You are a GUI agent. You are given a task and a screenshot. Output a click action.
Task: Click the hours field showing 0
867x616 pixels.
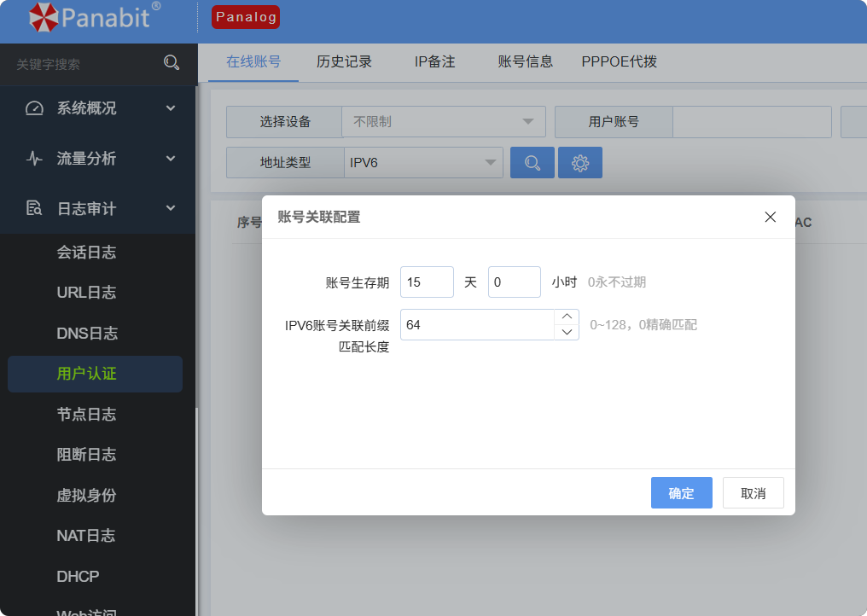[x=515, y=282]
